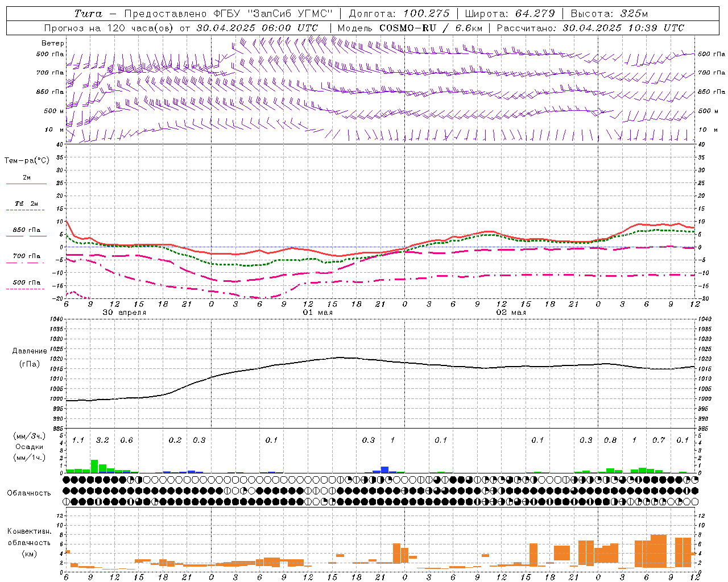Image resolution: width=728 pixels, height=582 pixels.
Task: Click the "0.6" precipitation total value
Action: pos(126,440)
